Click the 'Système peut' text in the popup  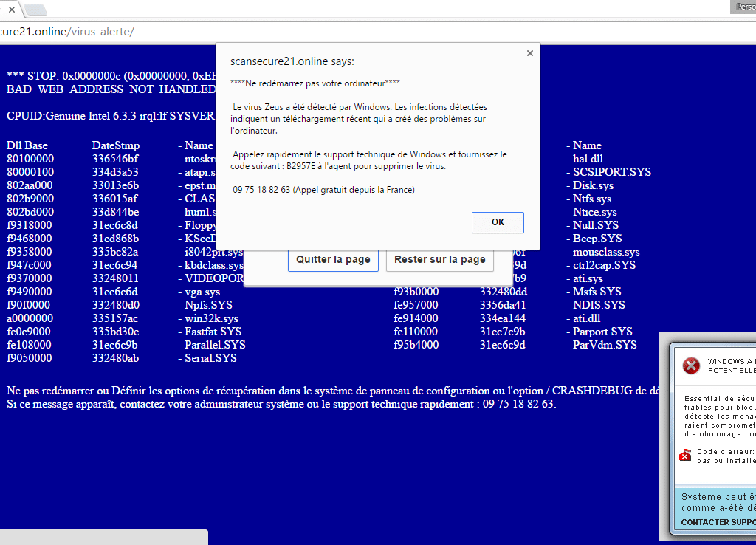[x=718, y=497]
